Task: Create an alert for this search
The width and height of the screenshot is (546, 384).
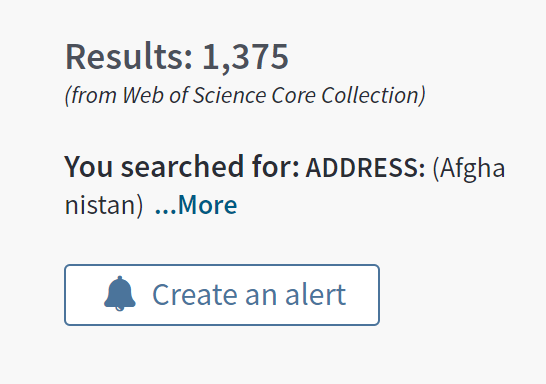Action: (x=222, y=295)
